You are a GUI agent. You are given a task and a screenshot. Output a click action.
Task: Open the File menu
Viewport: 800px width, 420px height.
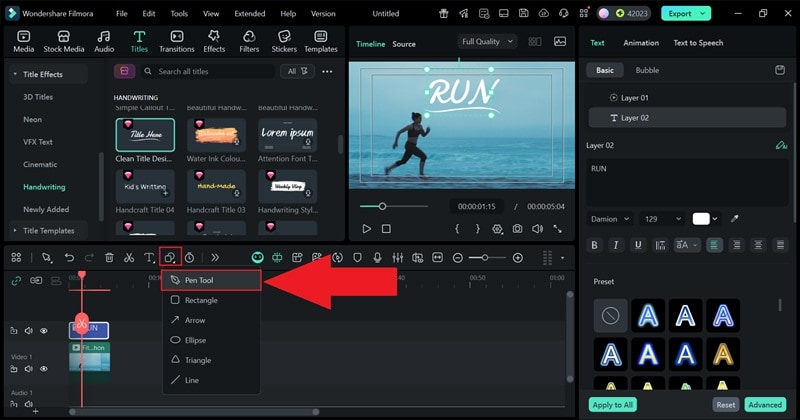(x=121, y=14)
